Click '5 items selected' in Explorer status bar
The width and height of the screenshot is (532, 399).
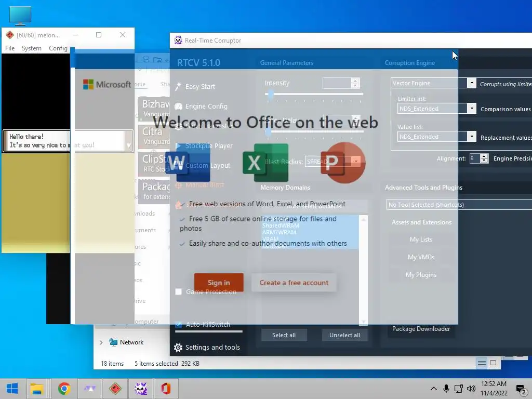pos(156,363)
